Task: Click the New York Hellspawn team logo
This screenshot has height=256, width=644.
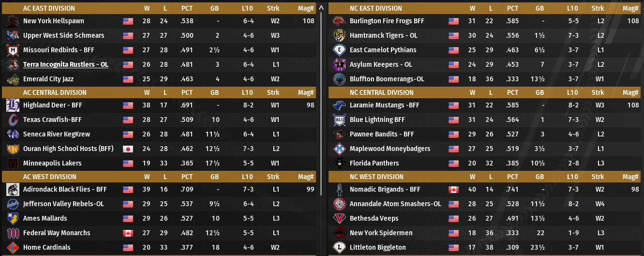Action: coord(13,21)
